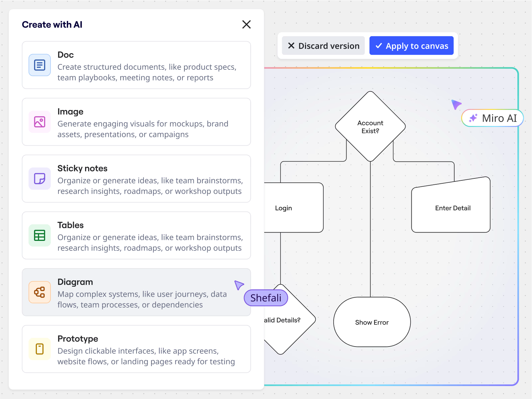Click the Doc document icon
This screenshot has width=532, height=399.
(40, 65)
